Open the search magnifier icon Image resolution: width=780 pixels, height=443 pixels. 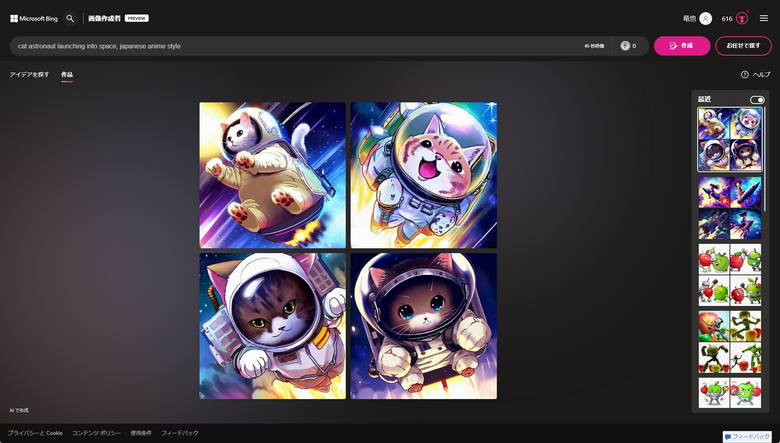(x=70, y=18)
